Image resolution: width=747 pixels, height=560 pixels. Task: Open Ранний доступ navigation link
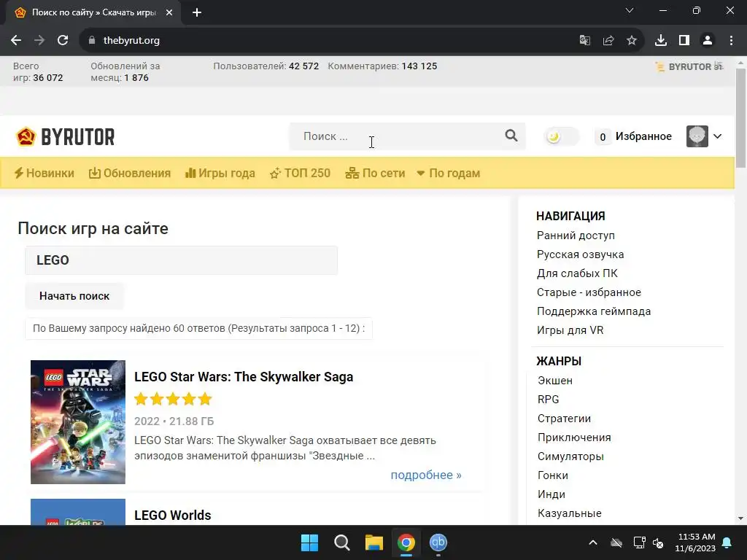(576, 236)
